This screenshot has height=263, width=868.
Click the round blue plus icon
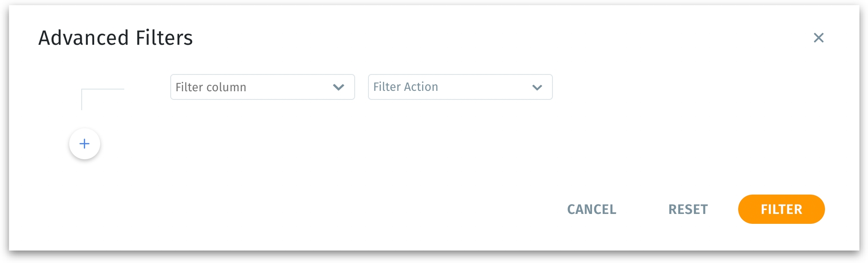point(85,144)
